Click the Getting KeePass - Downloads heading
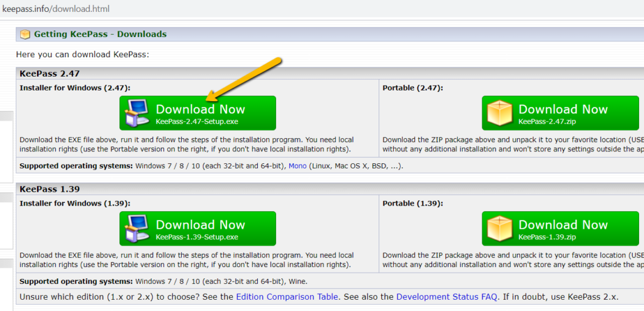Screen dimensions: 644x311 (100, 35)
